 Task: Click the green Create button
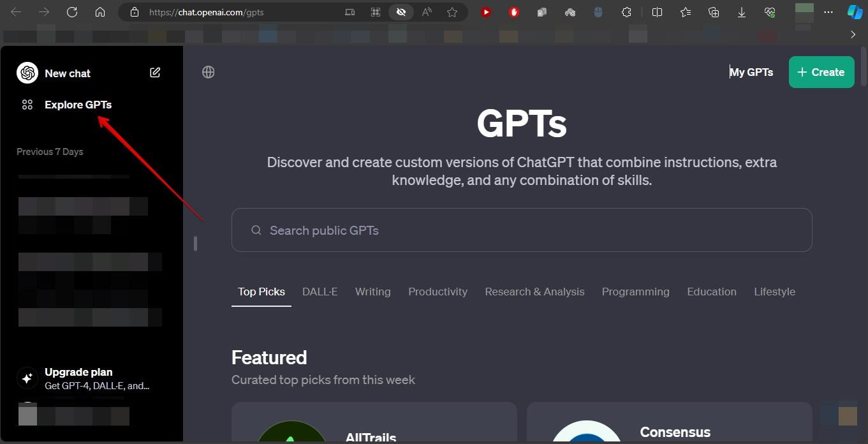(821, 72)
